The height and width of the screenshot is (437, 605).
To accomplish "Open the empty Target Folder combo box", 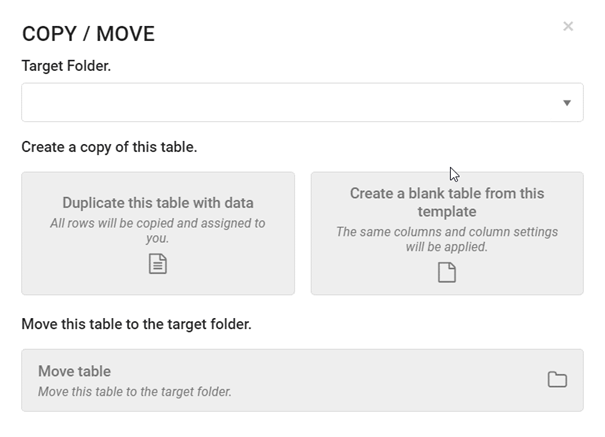I will (x=302, y=102).
